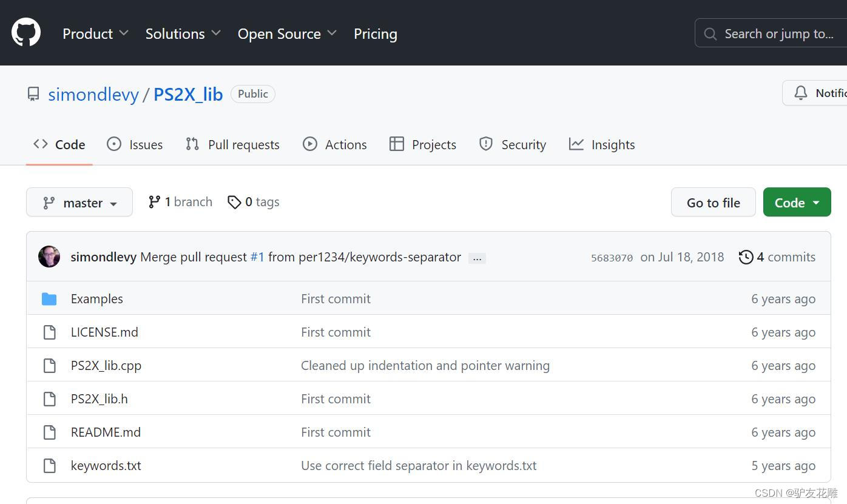Image resolution: width=847 pixels, height=504 pixels.
Task: Click the Examples folder icon
Action: click(49, 299)
